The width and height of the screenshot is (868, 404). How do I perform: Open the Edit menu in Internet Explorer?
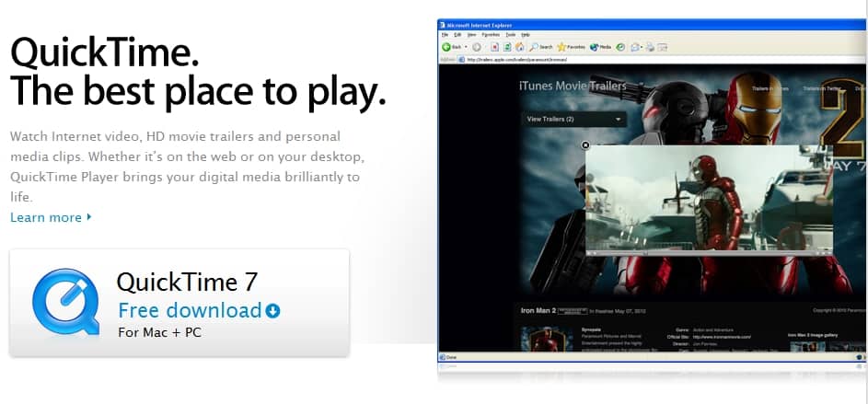click(x=457, y=35)
